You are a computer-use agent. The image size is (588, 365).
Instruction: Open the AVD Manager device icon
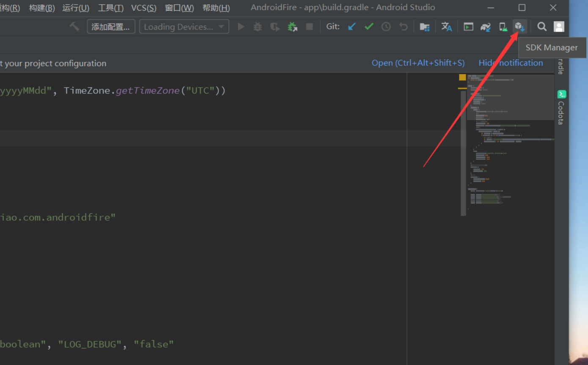click(x=503, y=27)
